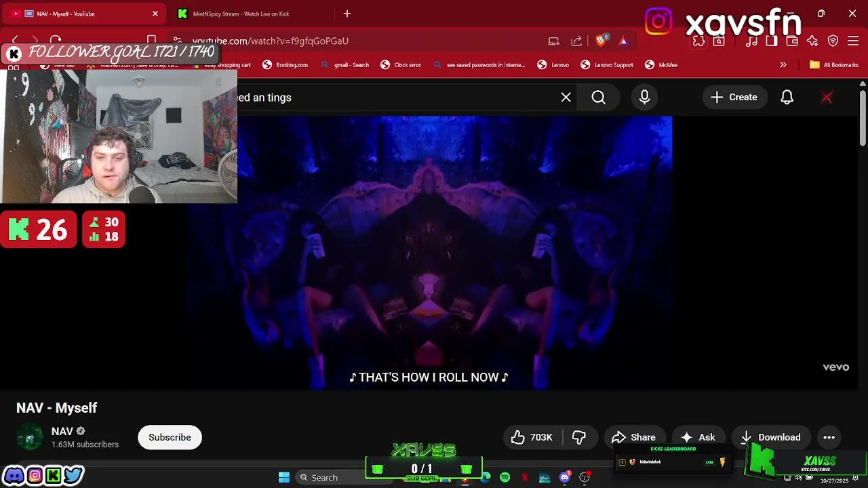Open the Windows Start menu
Screen dimensions: 868x488
pyautogui.click(x=284, y=477)
